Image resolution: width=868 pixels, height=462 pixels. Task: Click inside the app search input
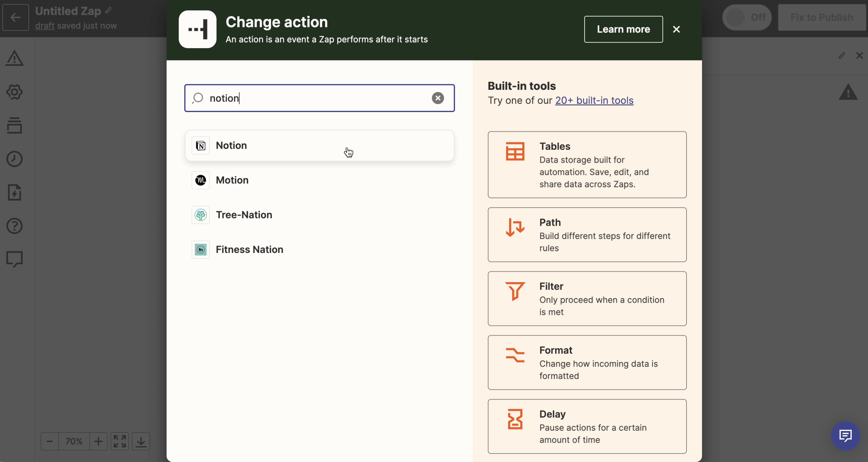pyautogui.click(x=317, y=98)
